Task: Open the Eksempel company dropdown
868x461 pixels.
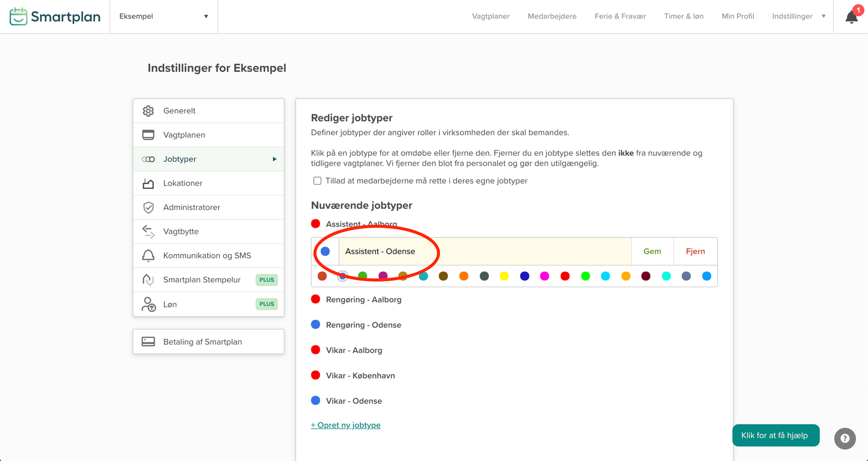Action: (163, 16)
